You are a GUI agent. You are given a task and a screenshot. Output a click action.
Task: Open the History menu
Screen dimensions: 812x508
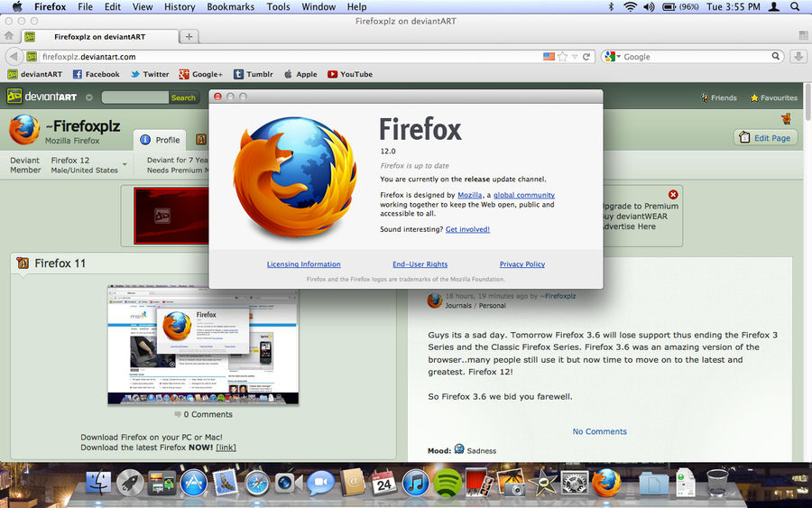point(180,6)
